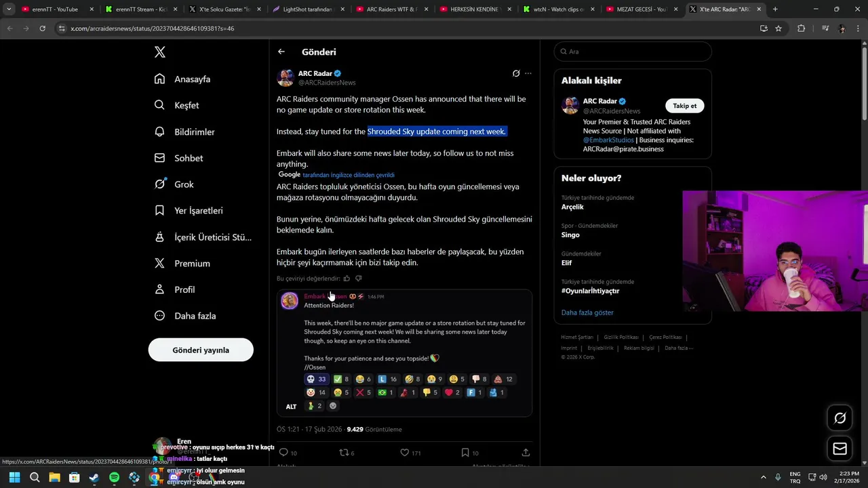The width and height of the screenshot is (868, 488).
Task: Open Keşfet search page
Action: (176, 105)
